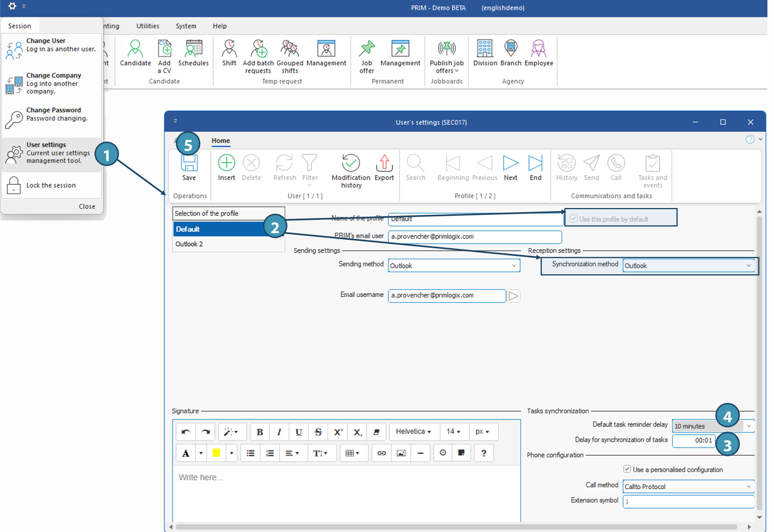Click the Email username input field

coord(446,296)
